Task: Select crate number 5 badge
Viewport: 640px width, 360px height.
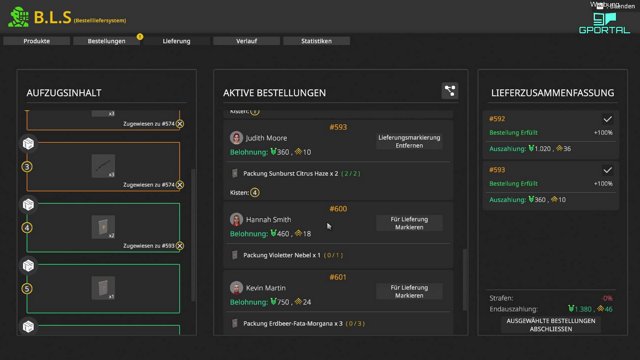Action: tap(27, 289)
